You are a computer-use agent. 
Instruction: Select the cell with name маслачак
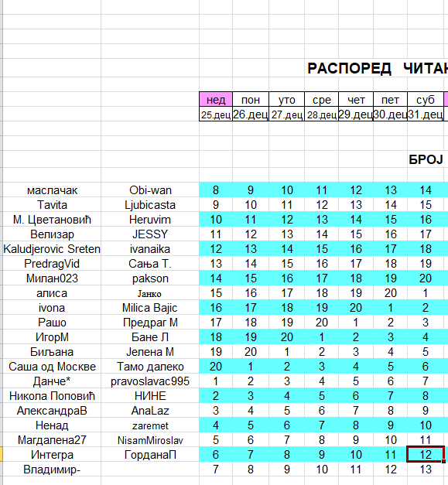(52, 190)
